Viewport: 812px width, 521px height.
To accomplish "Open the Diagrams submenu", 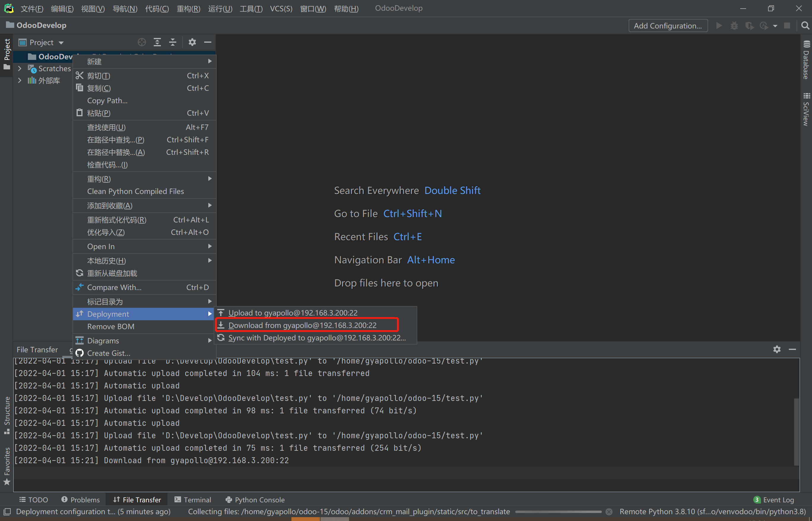I will pos(145,341).
